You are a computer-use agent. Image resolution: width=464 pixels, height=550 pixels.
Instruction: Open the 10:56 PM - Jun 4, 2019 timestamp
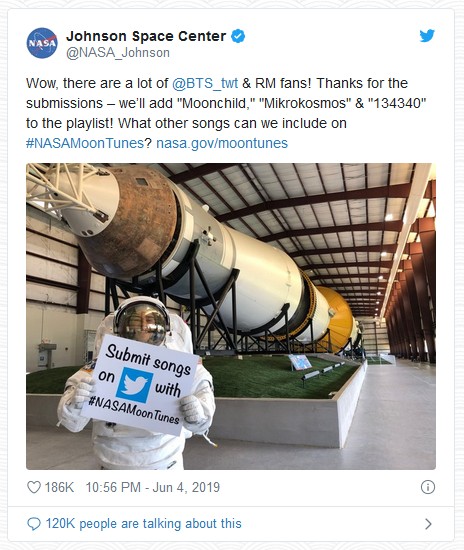(x=153, y=487)
